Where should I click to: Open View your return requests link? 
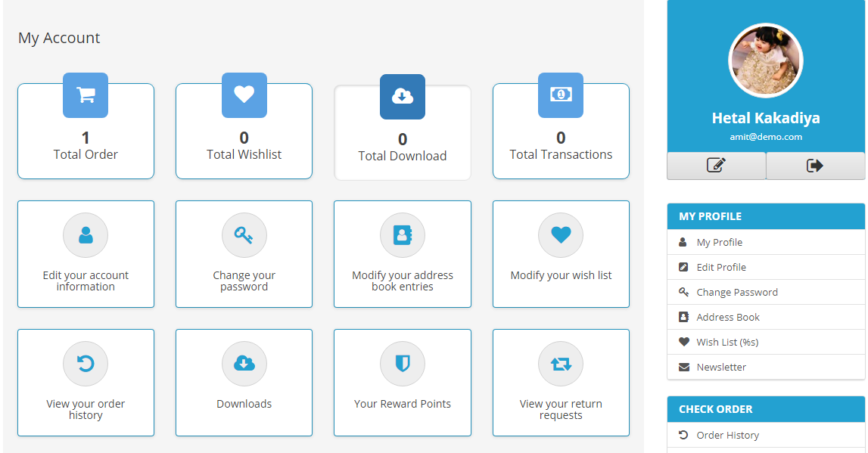pyautogui.click(x=561, y=409)
